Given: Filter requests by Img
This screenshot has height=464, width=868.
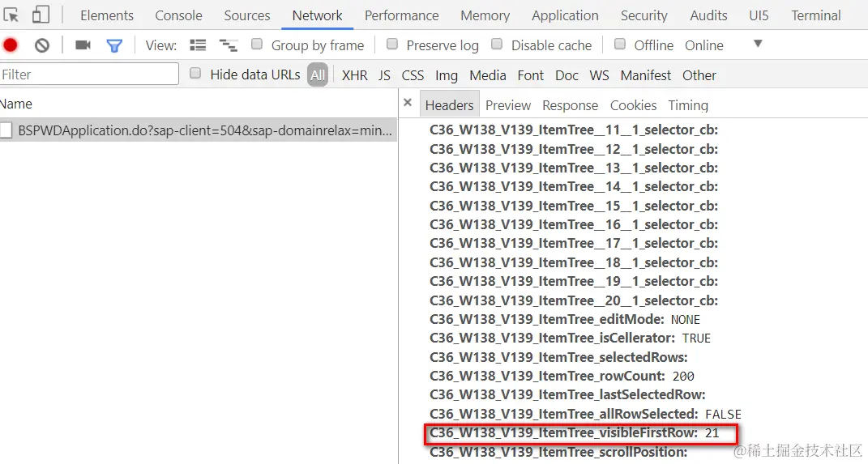Looking at the screenshot, I should (x=447, y=75).
